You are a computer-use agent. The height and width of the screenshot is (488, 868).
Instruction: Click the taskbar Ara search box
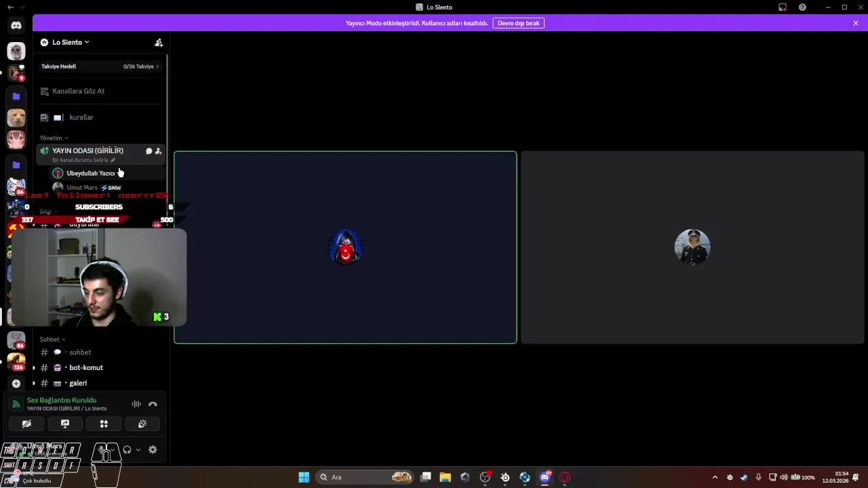[x=365, y=477]
